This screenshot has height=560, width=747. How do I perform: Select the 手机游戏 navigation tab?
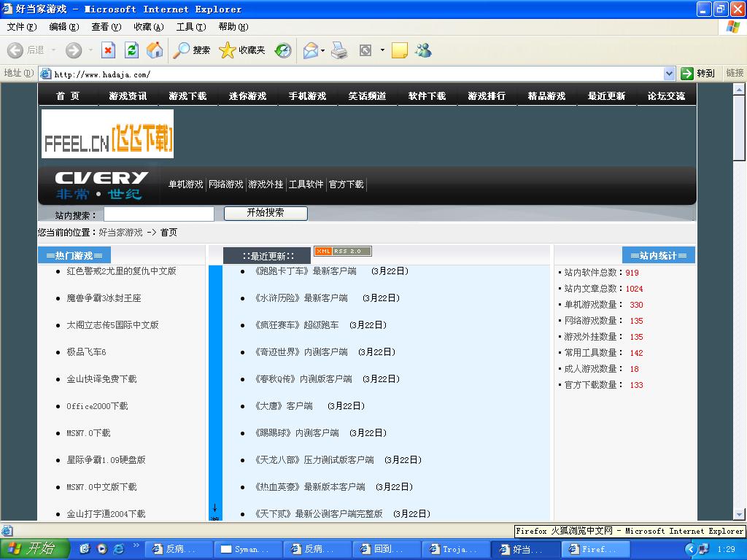[x=307, y=96]
